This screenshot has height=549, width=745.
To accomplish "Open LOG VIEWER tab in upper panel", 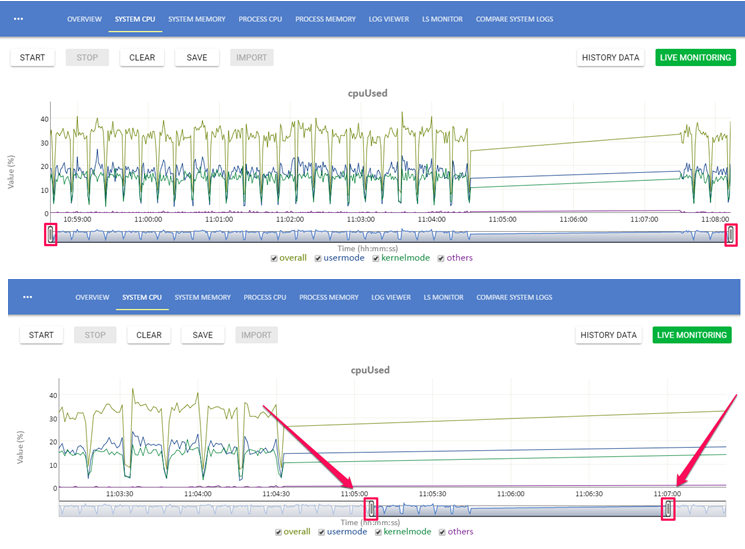I will coord(389,19).
